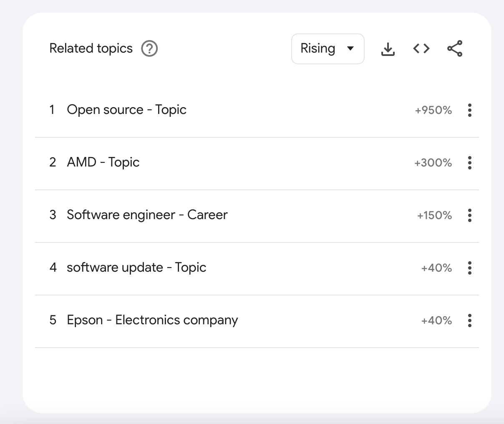Screen dimensions: 504x424
Task: Open the software update - Topic entry
Action: [136, 268]
